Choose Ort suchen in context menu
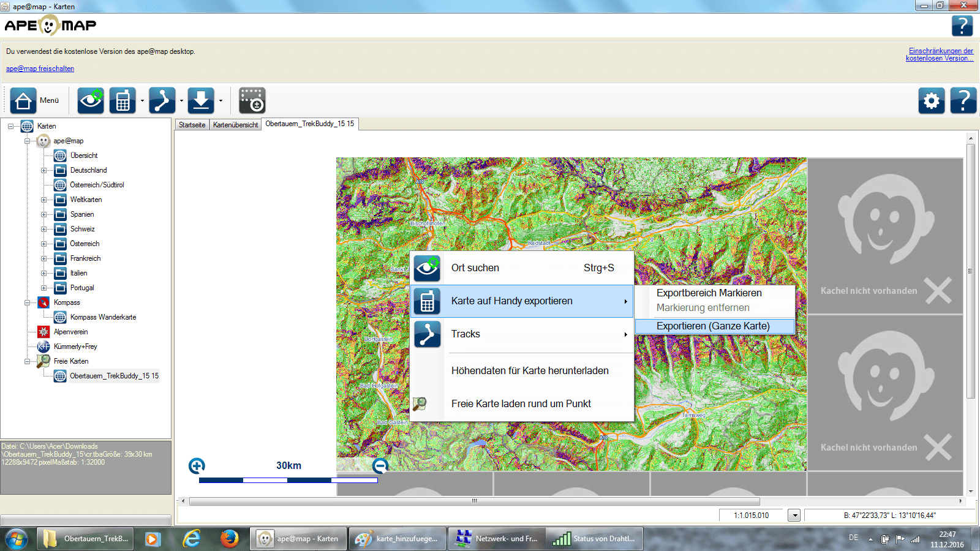 522,268
